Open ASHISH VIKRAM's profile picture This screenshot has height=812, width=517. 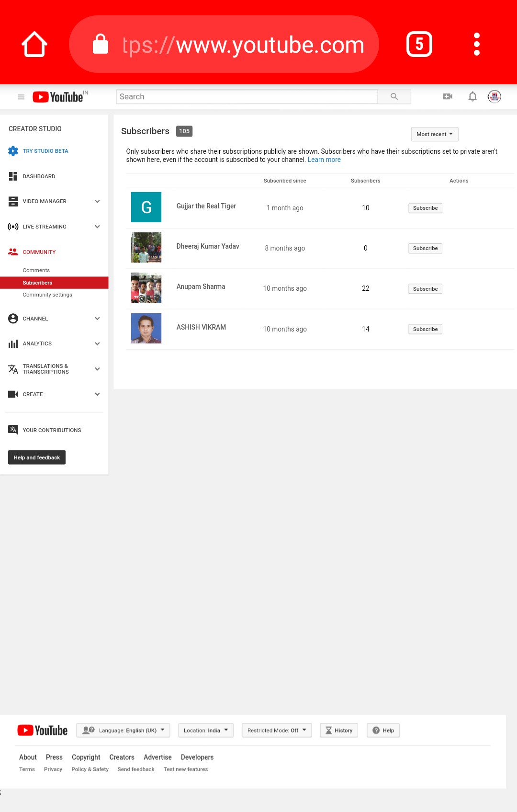[x=146, y=328]
